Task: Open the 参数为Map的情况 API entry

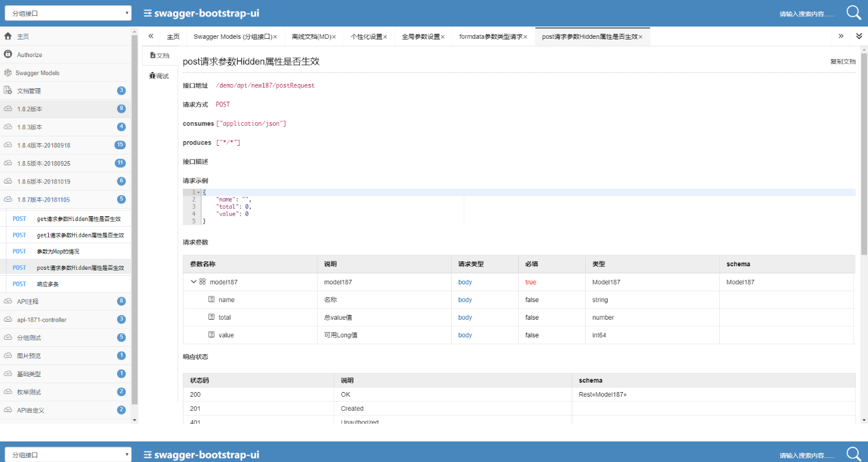Action: tap(68, 252)
